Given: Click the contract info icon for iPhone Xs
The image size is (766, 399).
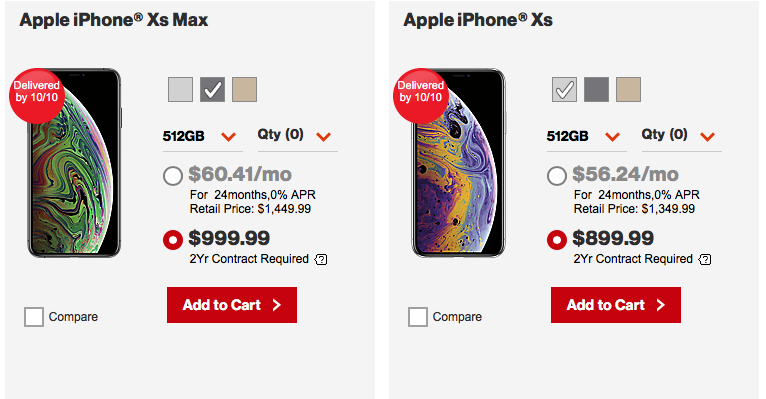Looking at the screenshot, I should [705, 259].
